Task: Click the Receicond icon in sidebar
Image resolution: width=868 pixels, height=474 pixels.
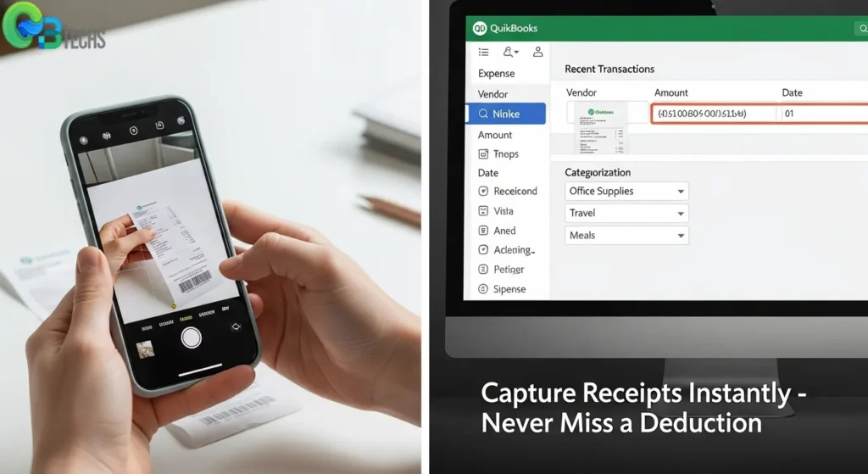Action: (483, 191)
